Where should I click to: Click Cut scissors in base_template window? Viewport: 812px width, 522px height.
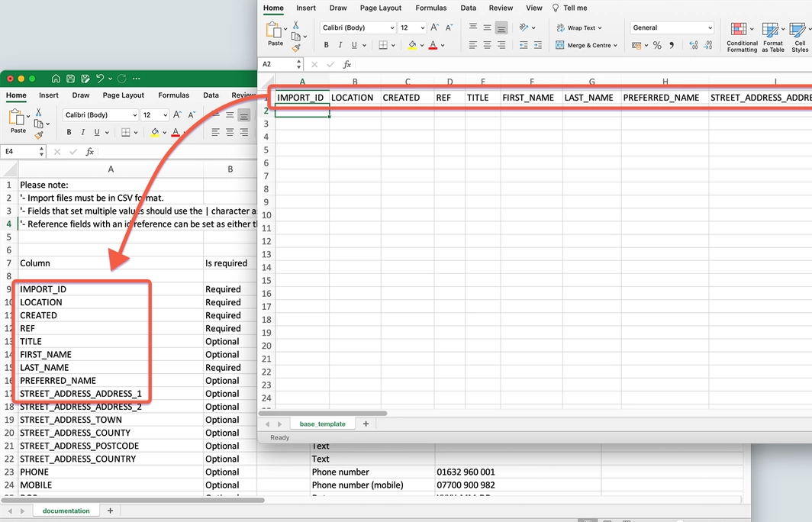[295, 25]
